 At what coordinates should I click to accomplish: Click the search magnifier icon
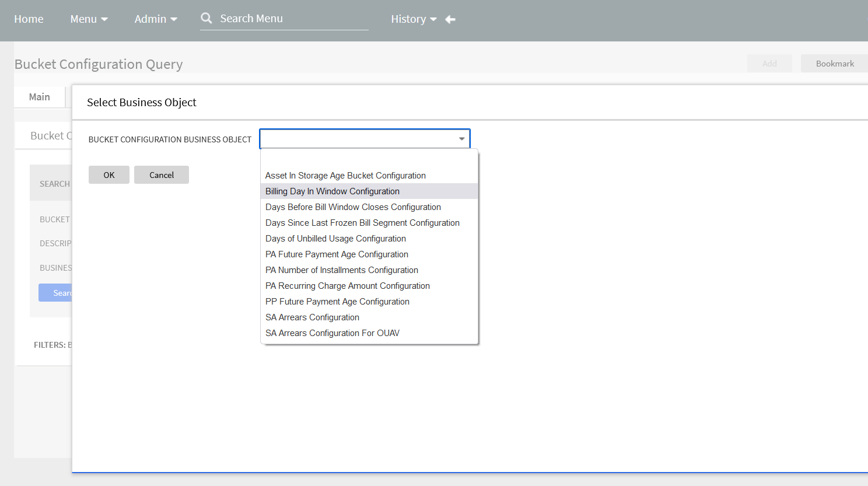coord(206,18)
